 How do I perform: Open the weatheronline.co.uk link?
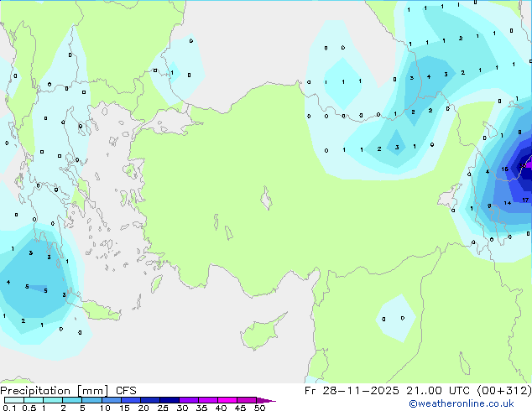[x=461, y=403]
